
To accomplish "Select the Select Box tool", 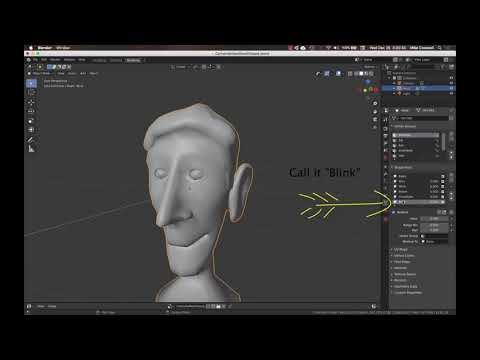I will click(x=31, y=83).
